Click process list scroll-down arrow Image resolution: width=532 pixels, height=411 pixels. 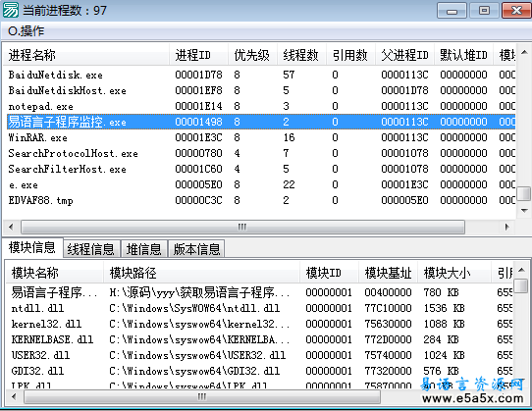click(524, 211)
